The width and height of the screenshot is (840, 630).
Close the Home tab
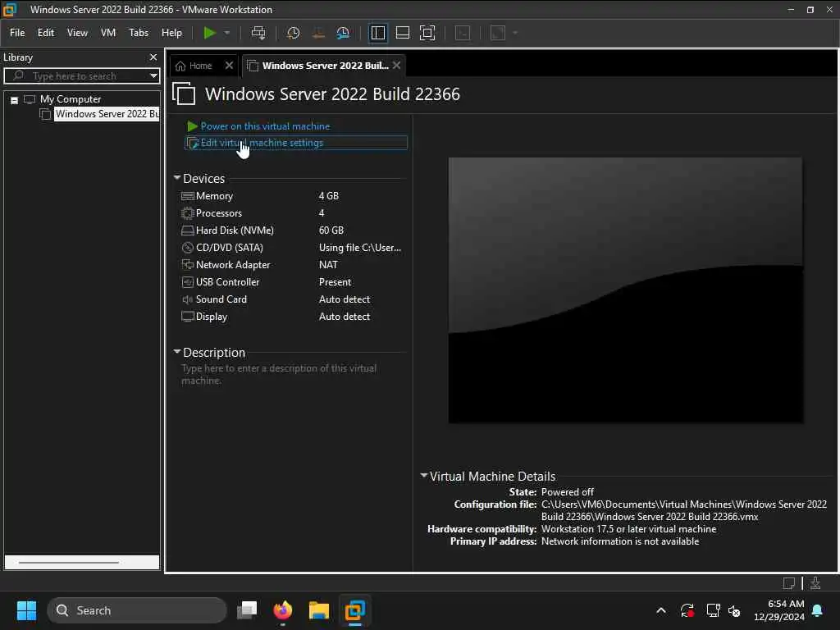[230, 66]
